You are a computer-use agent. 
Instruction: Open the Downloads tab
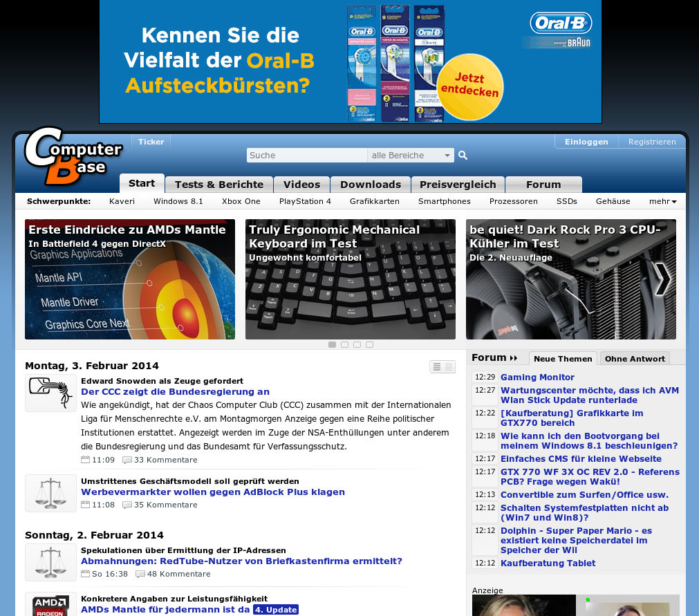(x=371, y=185)
